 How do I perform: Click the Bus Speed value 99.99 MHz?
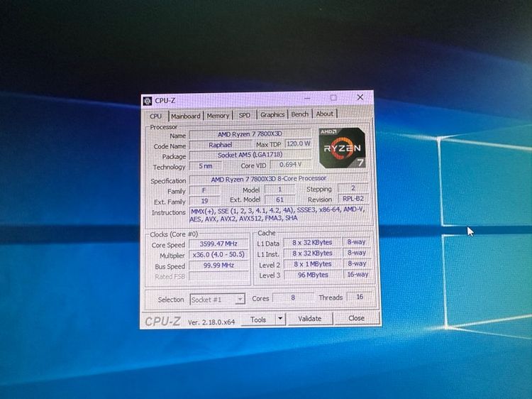[218, 266]
